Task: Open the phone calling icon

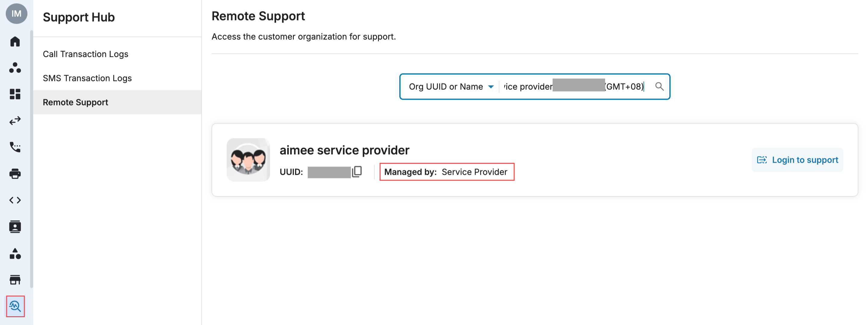Action: tap(15, 147)
